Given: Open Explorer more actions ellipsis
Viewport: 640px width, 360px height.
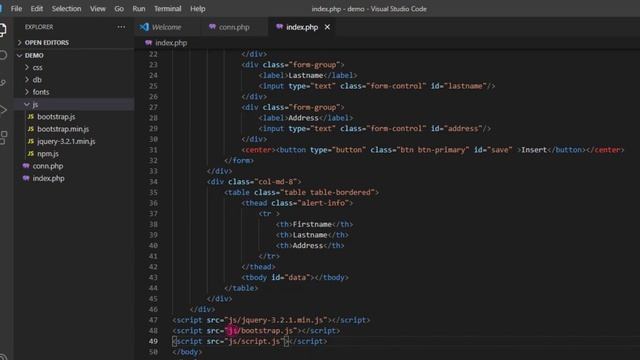Looking at the screenshot, I should (121, 27).
